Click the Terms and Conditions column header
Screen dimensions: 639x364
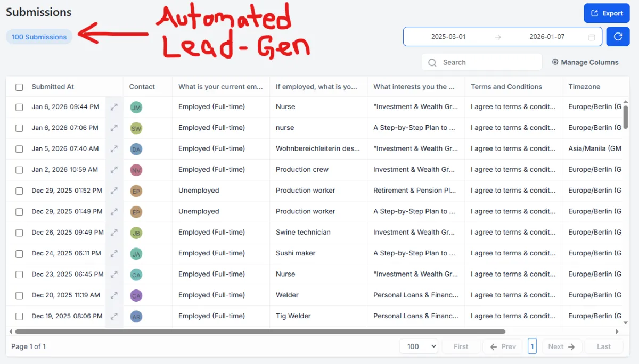point(506,87)
